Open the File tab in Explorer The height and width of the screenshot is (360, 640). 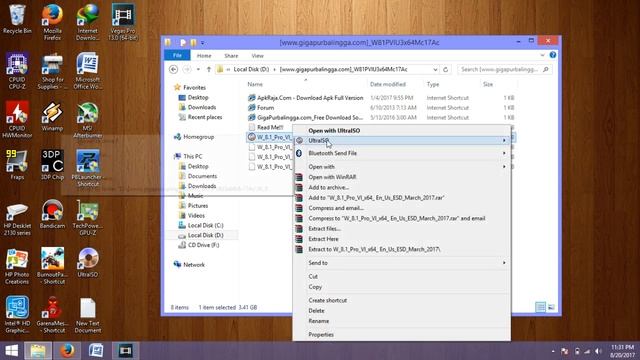tap(177, 56)
